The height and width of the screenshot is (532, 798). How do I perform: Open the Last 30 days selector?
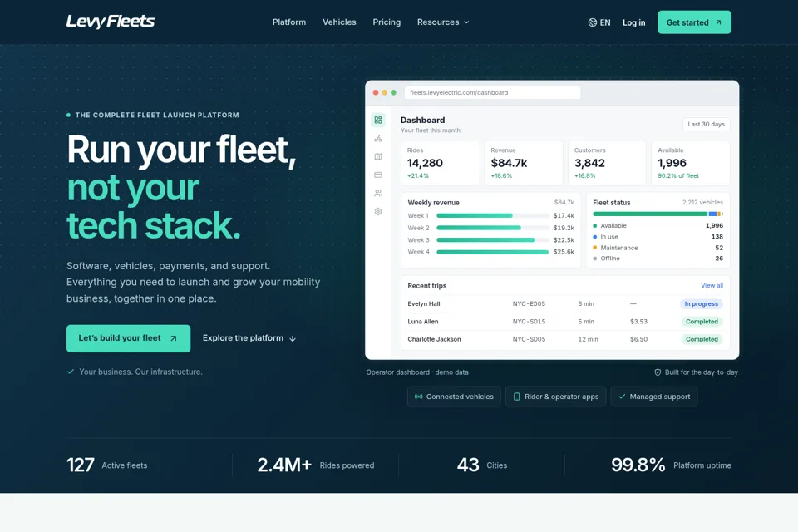click(x=706, y=124)
